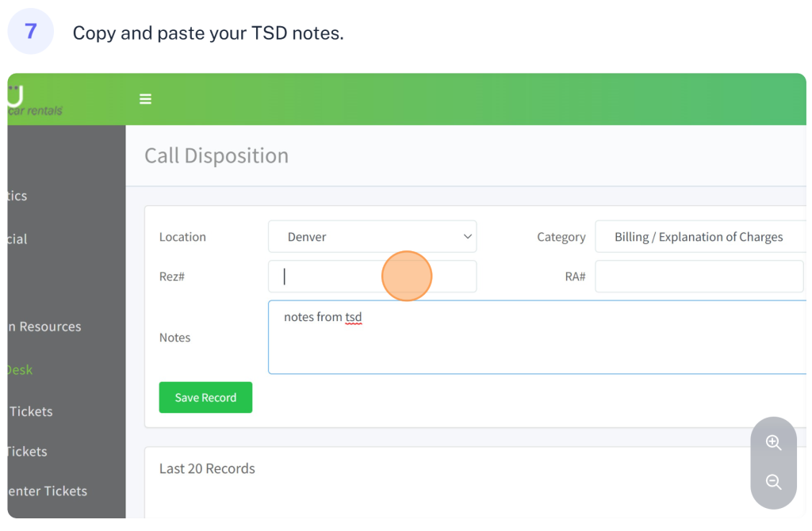The width and height of the screenshot is (812, 531).
Task: Select the sidebar item ending in "cial"
Action: [x=17, y=239]
